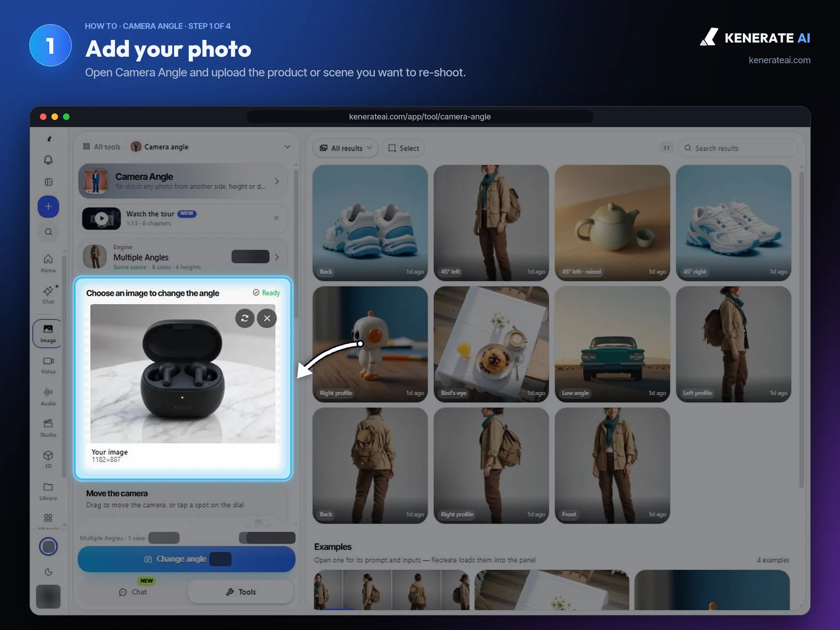Click the browser address bar URL
840x630 pixels.
click(420, 117)
